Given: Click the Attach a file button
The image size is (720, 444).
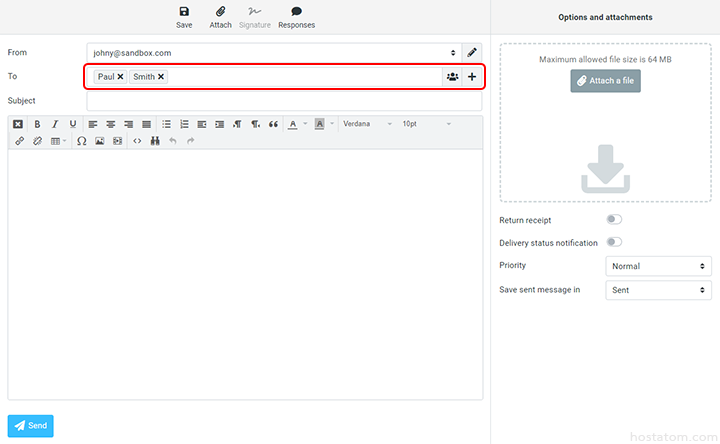Looking at the screenshot, I should [x=605, y=81].
